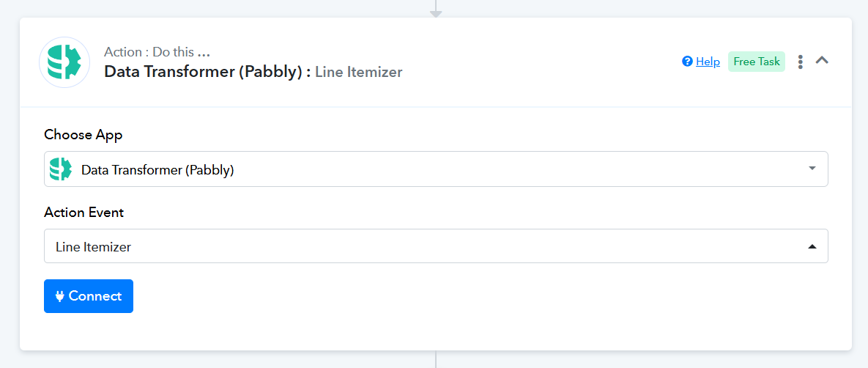Click the green Free Task badge

(756, 62)
